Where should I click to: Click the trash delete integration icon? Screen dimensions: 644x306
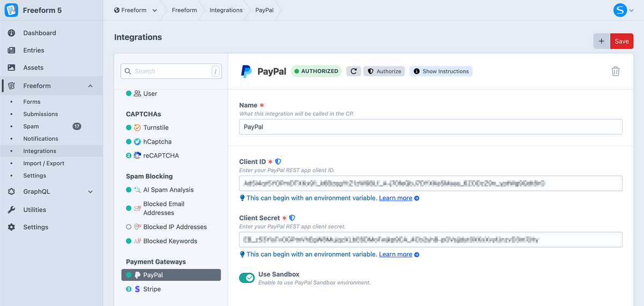616,71
